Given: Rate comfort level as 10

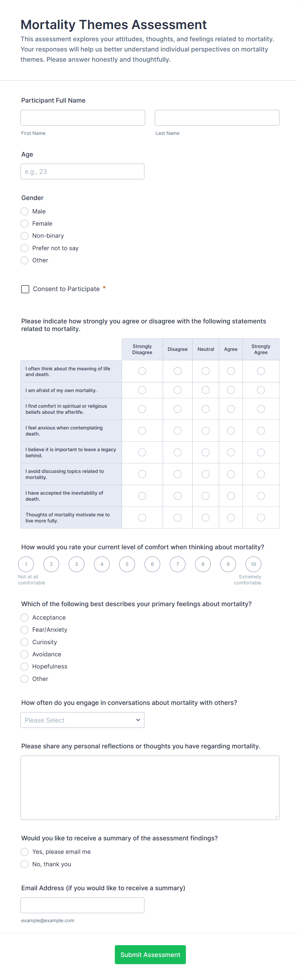Looking at the screenshot, I should [x=253, y=564].
